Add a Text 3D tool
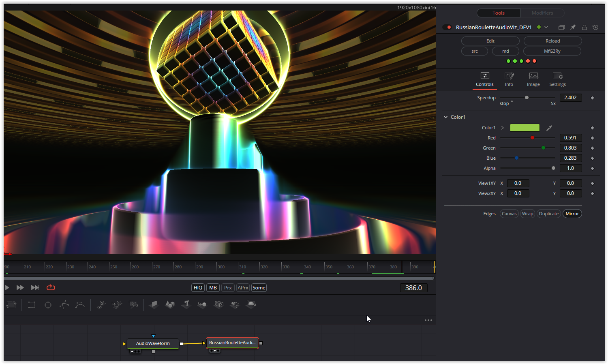The image size is (608, 364). 186,304
